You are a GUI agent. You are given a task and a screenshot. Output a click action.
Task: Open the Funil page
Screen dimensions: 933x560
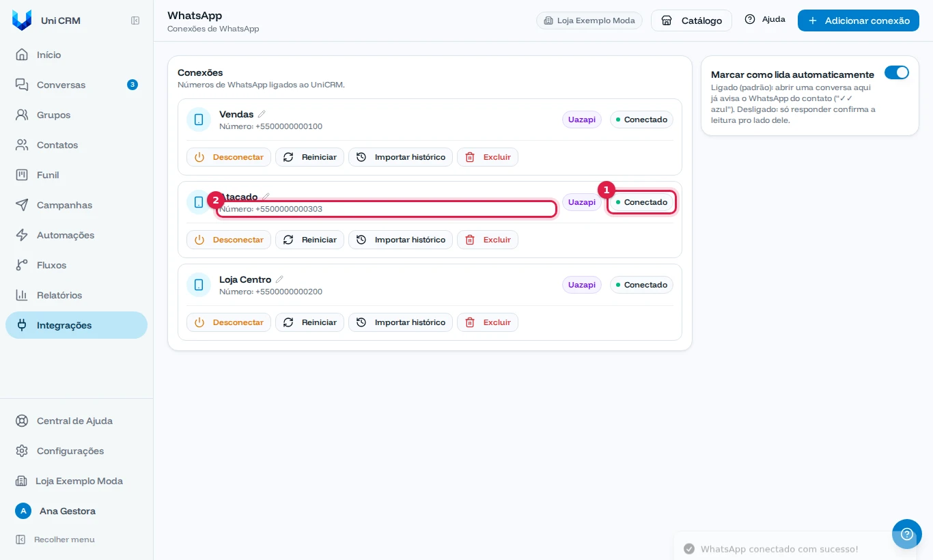tap(76, 175)
